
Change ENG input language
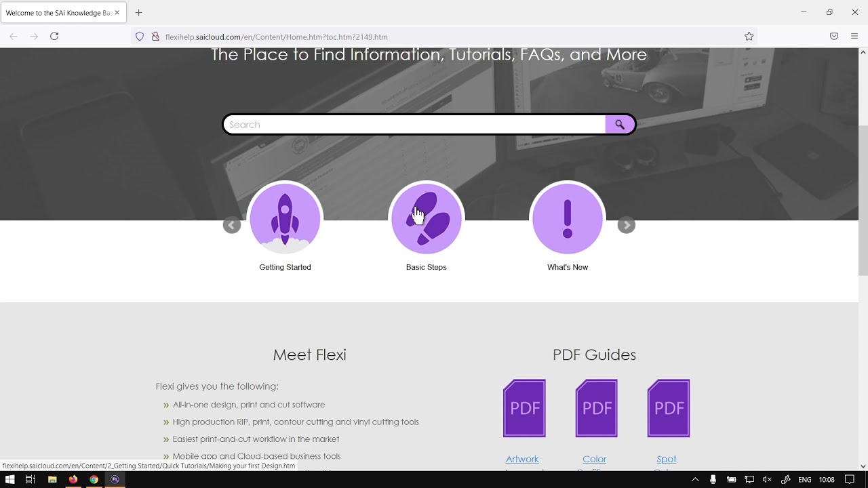click(x=805, y=479)
